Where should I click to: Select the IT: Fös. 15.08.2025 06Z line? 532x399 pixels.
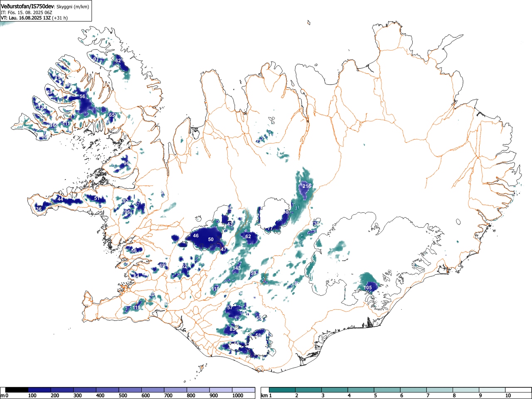(x=27, y=12)
